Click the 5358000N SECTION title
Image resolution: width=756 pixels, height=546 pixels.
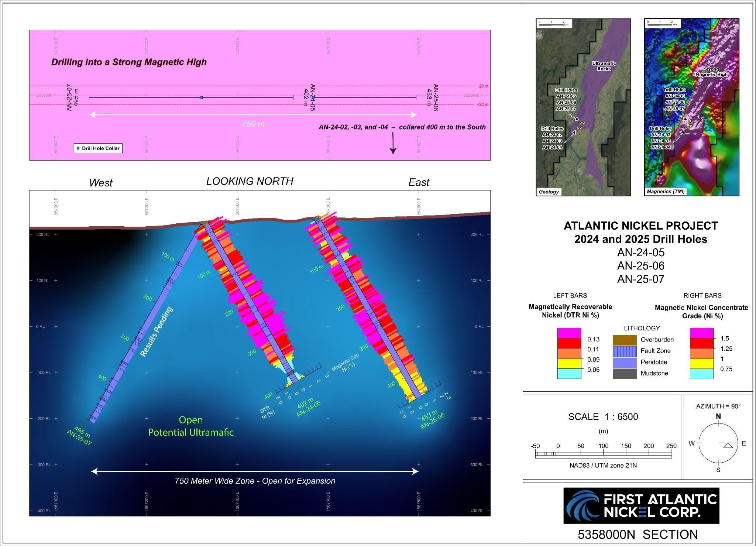click(638, 535)
